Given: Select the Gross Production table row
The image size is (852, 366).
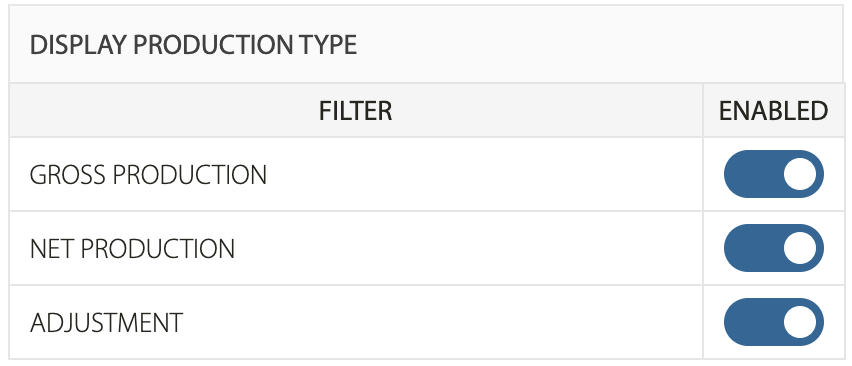Looking at the screenshot, I should pos(427,174).
